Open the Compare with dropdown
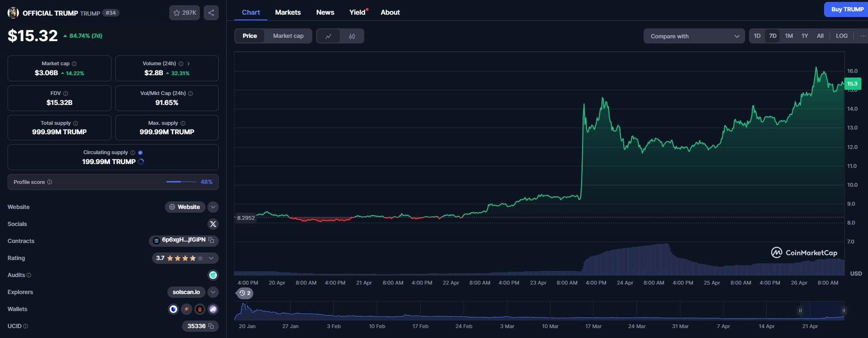868x338 pixels. click(x=694, y=36)
